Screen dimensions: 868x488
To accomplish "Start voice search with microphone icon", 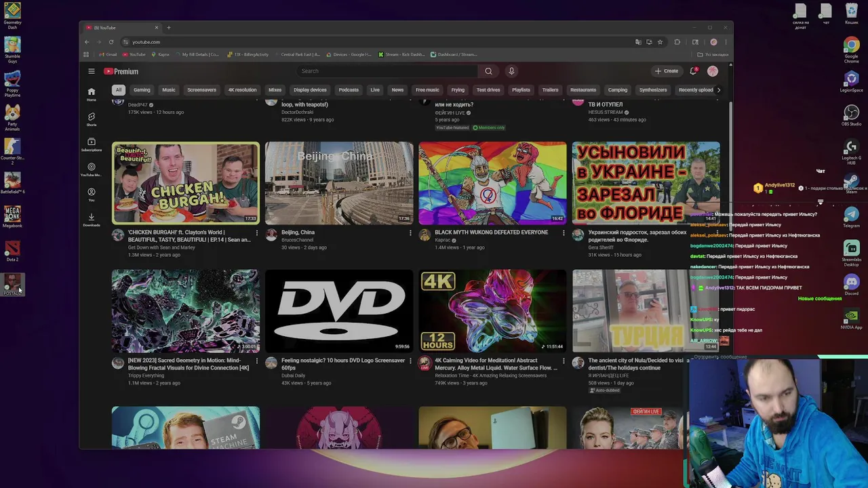I will (x=511, y=71).
